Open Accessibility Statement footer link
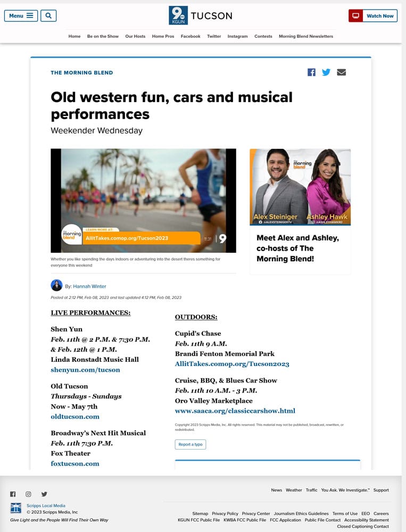The height and width of the screenshot is (532, 406). pyautogui.click(x=367, y=520)
